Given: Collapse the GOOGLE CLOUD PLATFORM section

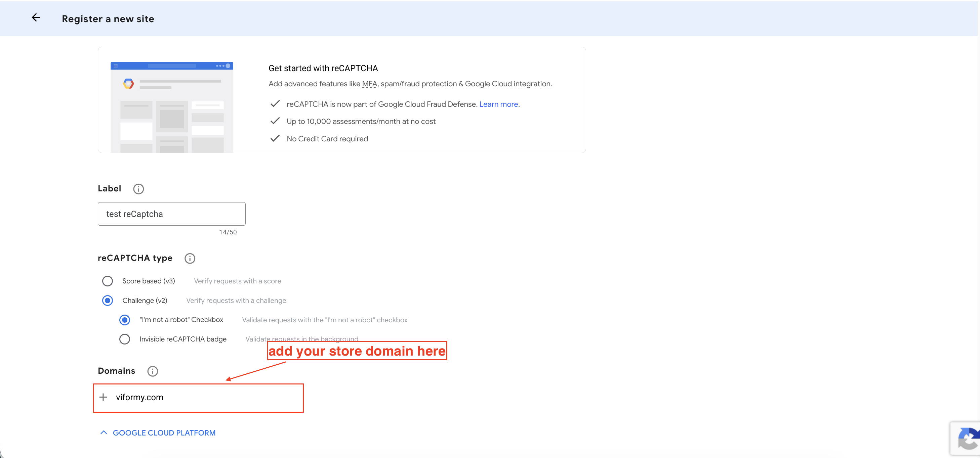Looking at the screenshot, I should pyautogui.click(x=158, y=433).
